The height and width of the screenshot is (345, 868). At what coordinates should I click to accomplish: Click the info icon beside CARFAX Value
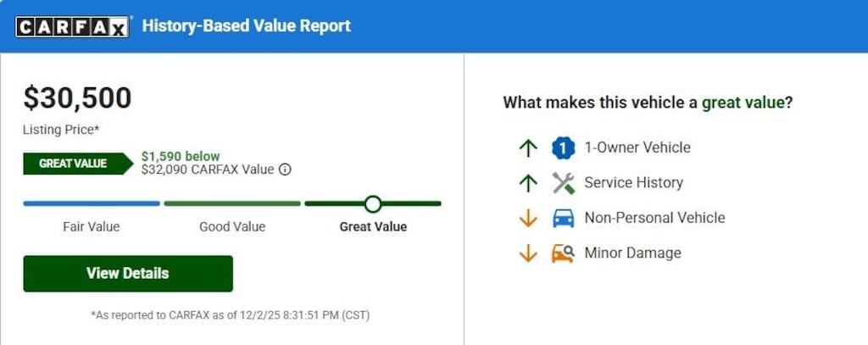pyautogui.click(x=285, y=170)
